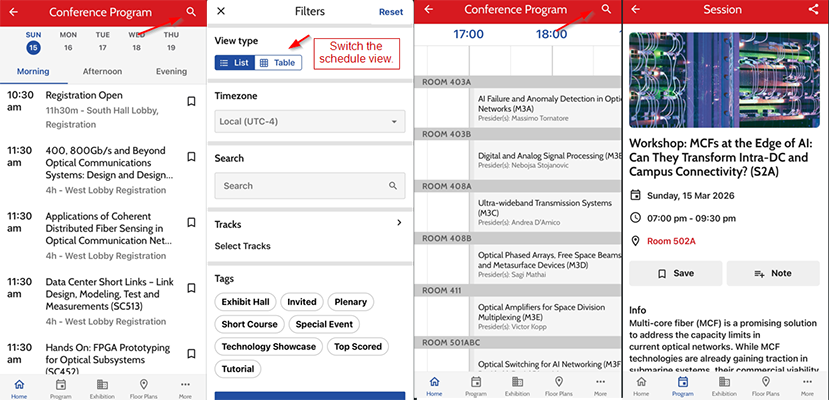Open the Timezone Local (UTC-4) dropdown
829x400 pixels.
click(310, 122)
